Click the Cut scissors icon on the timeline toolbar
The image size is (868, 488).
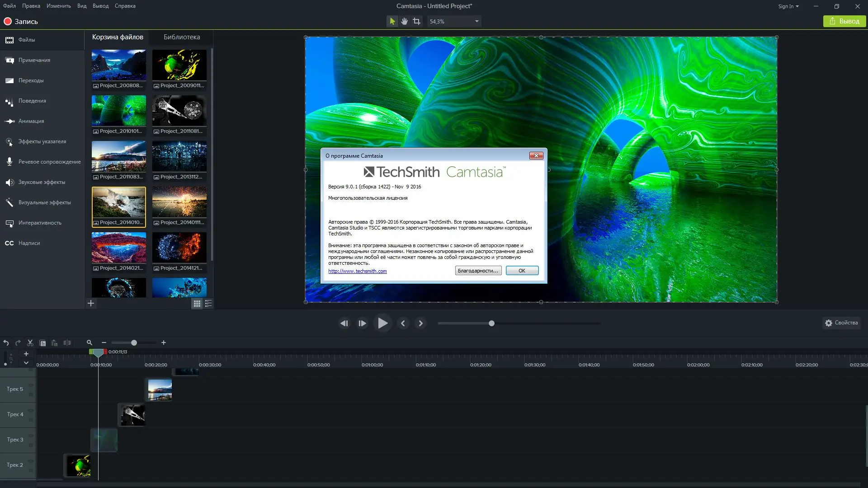coord(30,343)
